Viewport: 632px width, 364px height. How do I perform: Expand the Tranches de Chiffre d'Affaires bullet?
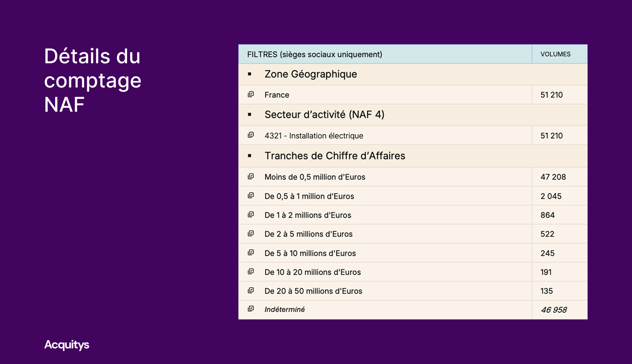pos(250,156)
